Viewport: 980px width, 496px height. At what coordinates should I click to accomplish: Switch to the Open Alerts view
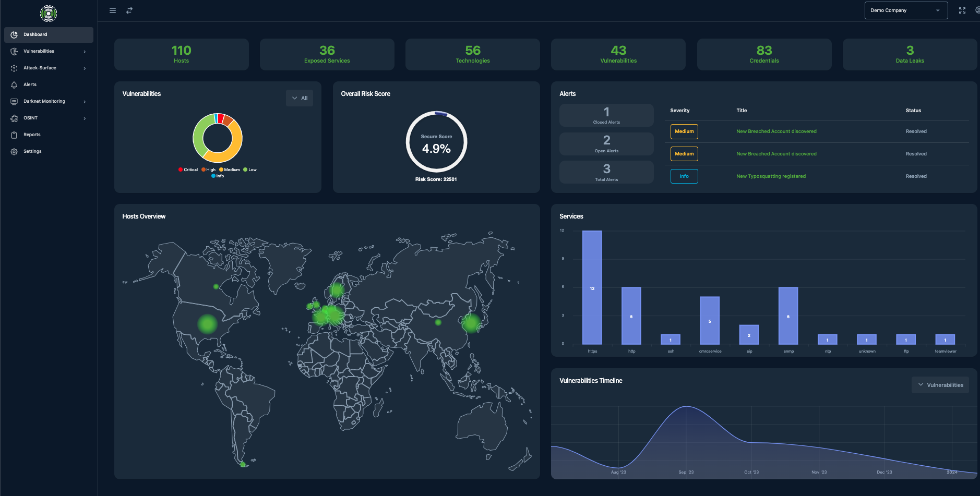pyautogui.click(x=606, y=143)
